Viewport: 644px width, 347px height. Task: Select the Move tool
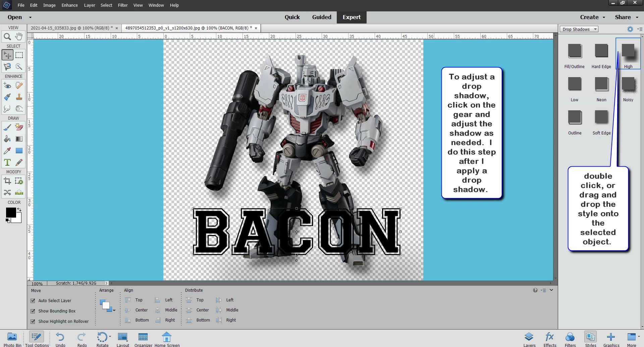click(x=7, y=55)
